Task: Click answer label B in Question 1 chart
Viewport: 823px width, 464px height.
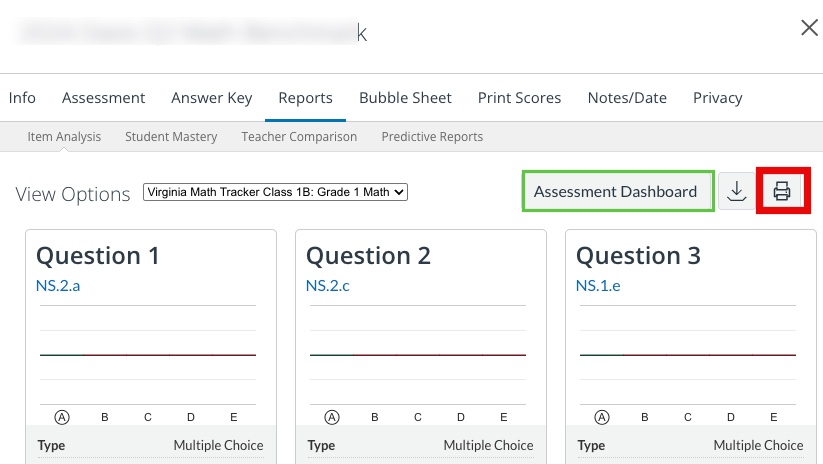Action: click(x=105, y=417)
